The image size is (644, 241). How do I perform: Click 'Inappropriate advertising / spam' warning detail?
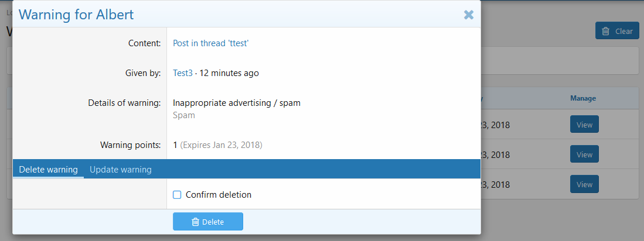tap(237, 103)
